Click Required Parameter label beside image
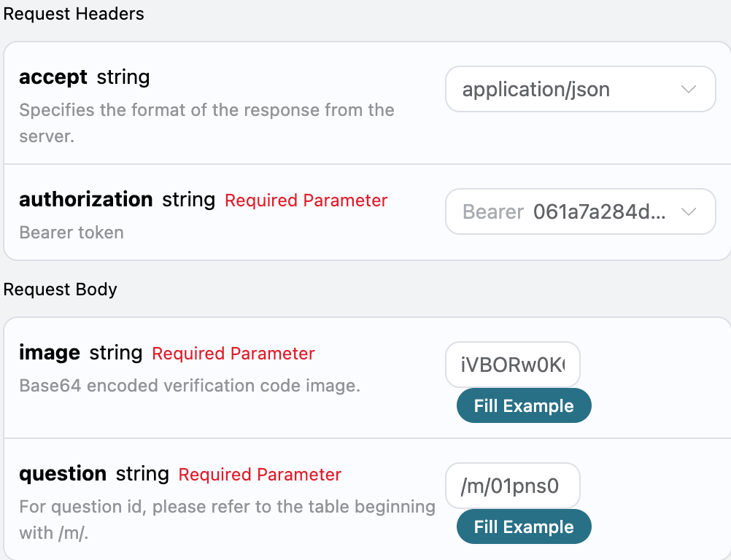 233,354
